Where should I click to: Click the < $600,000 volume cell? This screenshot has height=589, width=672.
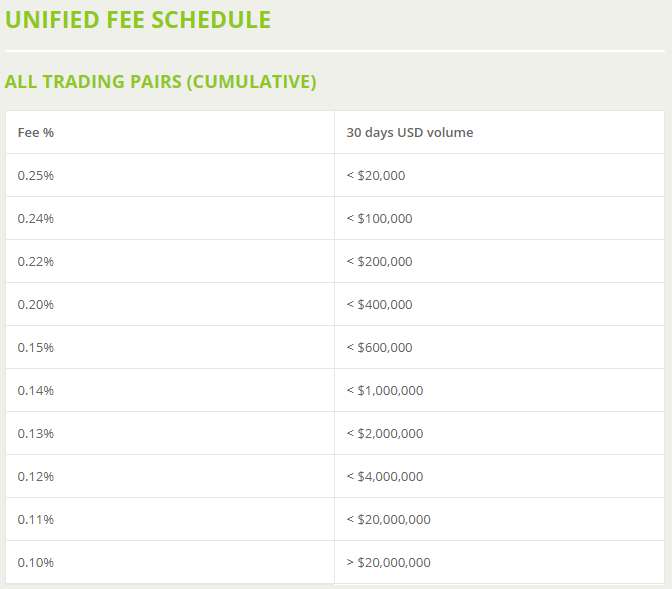(499, 347)
